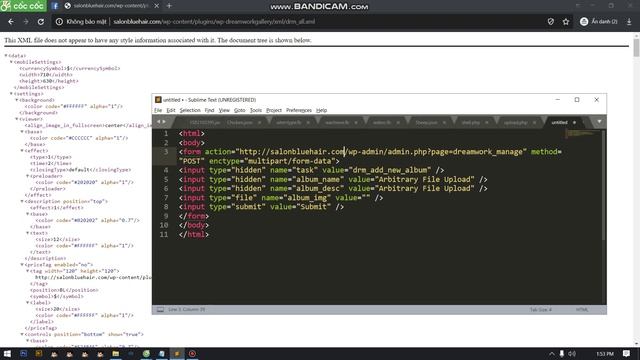Click the Sublime Text taskbar icon

pos(177,354)
